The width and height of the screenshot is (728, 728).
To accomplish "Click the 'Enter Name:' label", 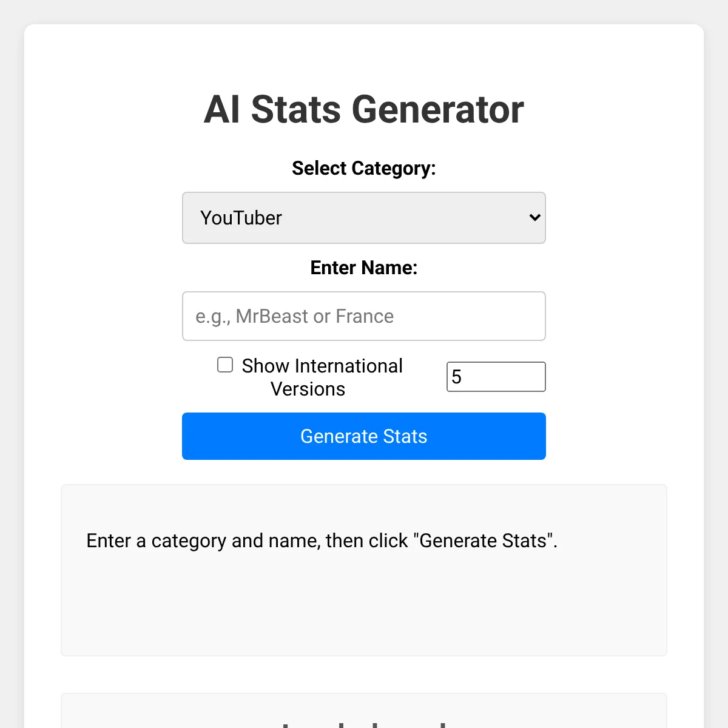I will [x=364, y=268].
